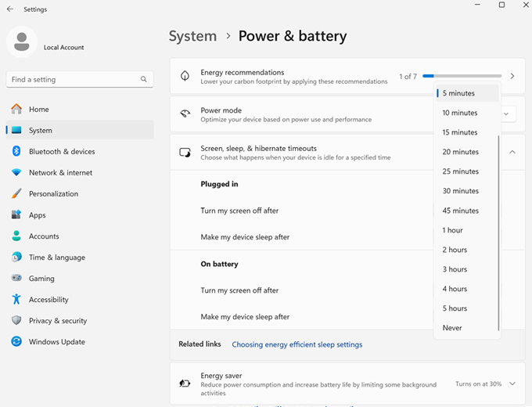Image resolution: width=532 pixels, height=407 pixels.
Task: Click the Bluetooth icon in the sidebar
Action: click(x=16, y=151)
